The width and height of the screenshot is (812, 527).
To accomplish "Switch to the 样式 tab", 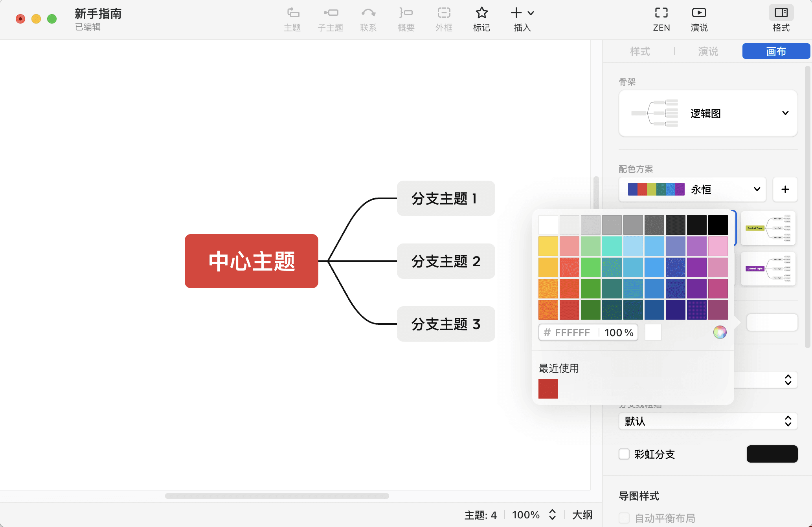I will point(640,51).
